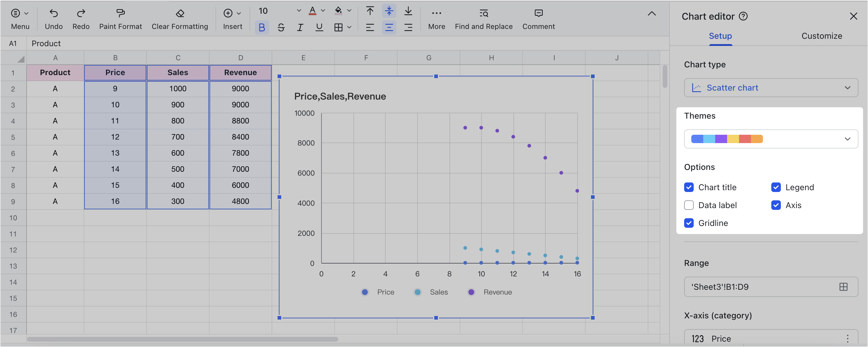The image size is (868, 347).
Task: Click the Undo arrow icon
Action: click(53, 13)
